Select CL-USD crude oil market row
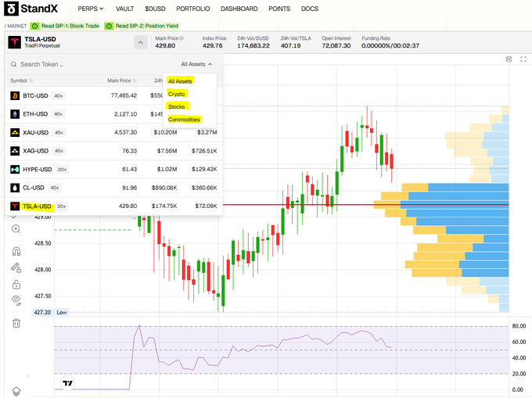The width and height of the screenshot is (532, 398). tap(113, 188)
